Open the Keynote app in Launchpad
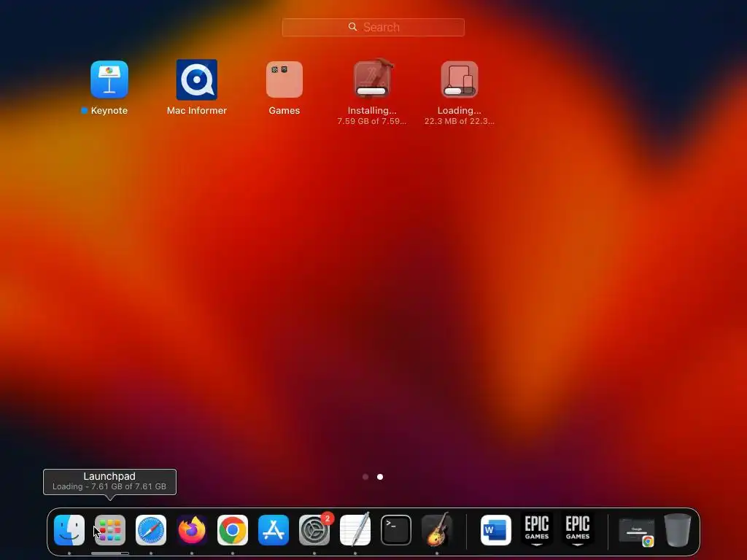Screen dimensions: 747x560 (x=109, y=79)
